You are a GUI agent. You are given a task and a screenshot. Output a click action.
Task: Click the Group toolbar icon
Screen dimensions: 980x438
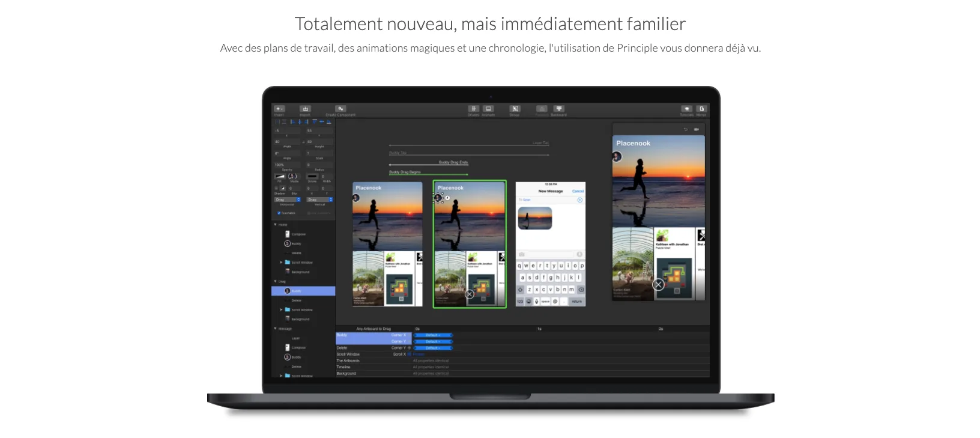[x=515, y=109]
